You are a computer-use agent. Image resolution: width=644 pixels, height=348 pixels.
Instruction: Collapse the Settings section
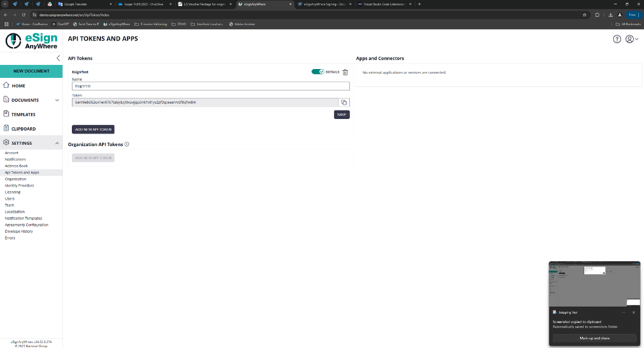[x=57, y=143]
